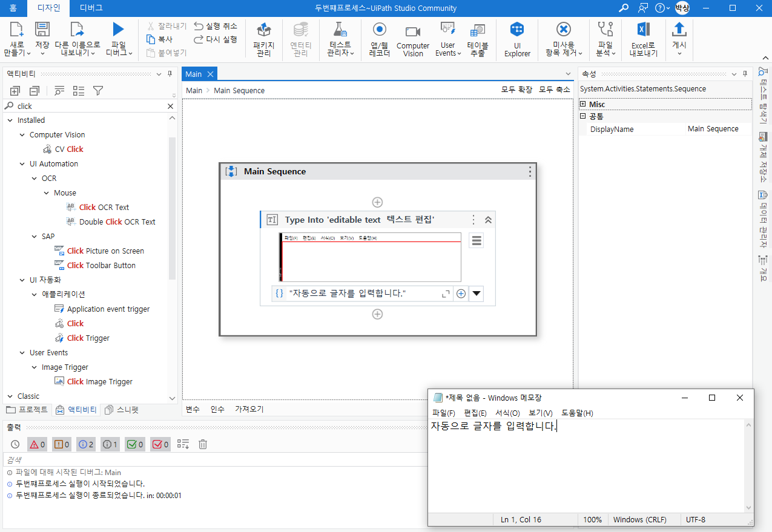
Task: Click the Save (저장) ribbon icon
Action: [x=42, y=29]
